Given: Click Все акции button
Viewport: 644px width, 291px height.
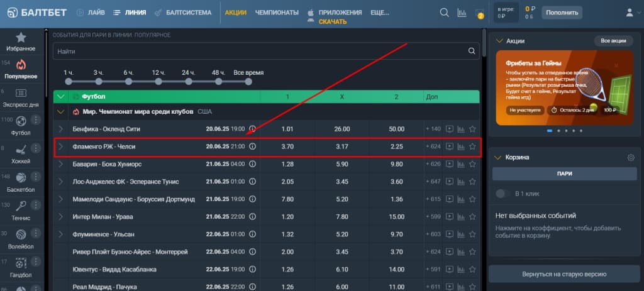Looking at the screenshot, I should [x=613, y=41].
